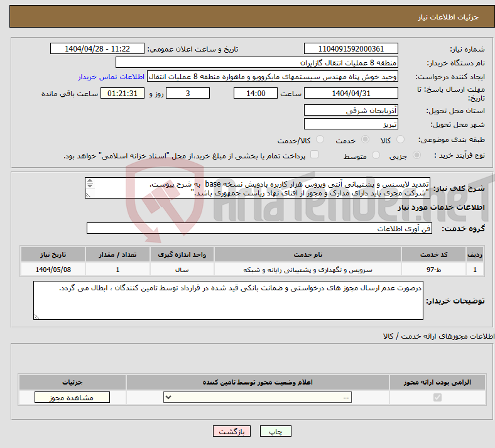Click the تاریخ نیاز column header
Image resolution: width=495 pixels, height=448 pixels.
53,254
